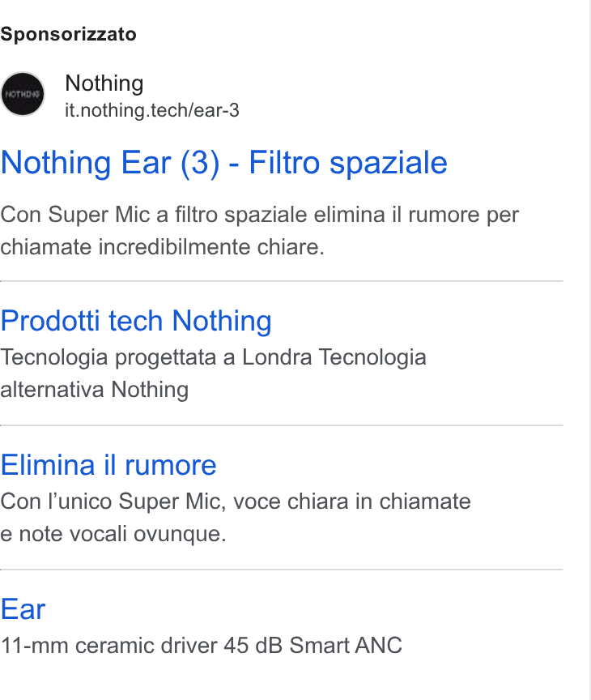Click the word Londra in the description
This screenshot has height=700, width=591.
point(277,357)
